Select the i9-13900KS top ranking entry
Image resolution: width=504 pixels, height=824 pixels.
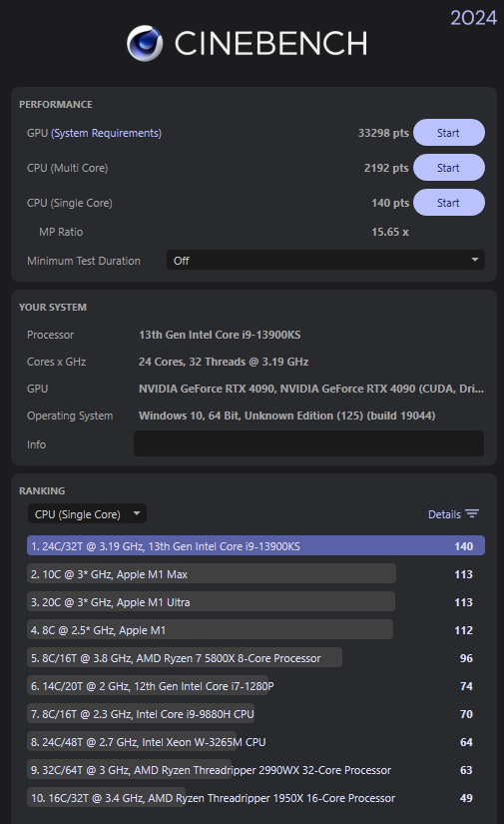(x=255, y=546)
